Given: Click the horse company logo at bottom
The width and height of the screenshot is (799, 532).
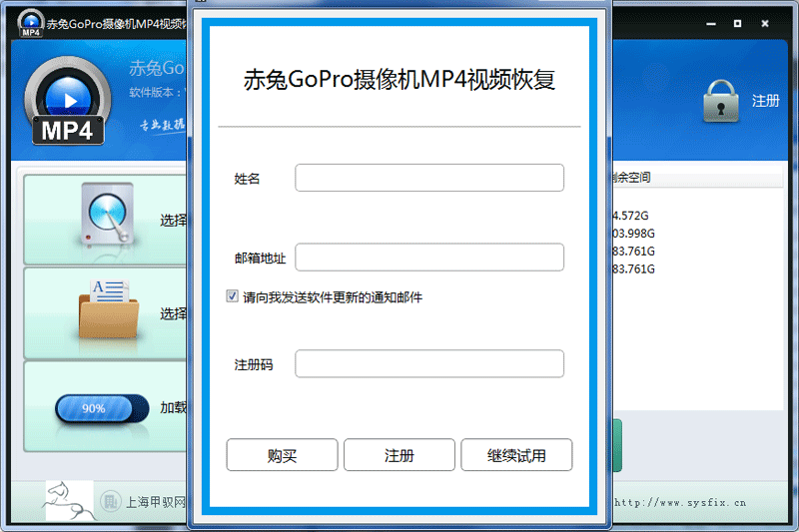Looking at the screenshot, I should coord(69,501).
